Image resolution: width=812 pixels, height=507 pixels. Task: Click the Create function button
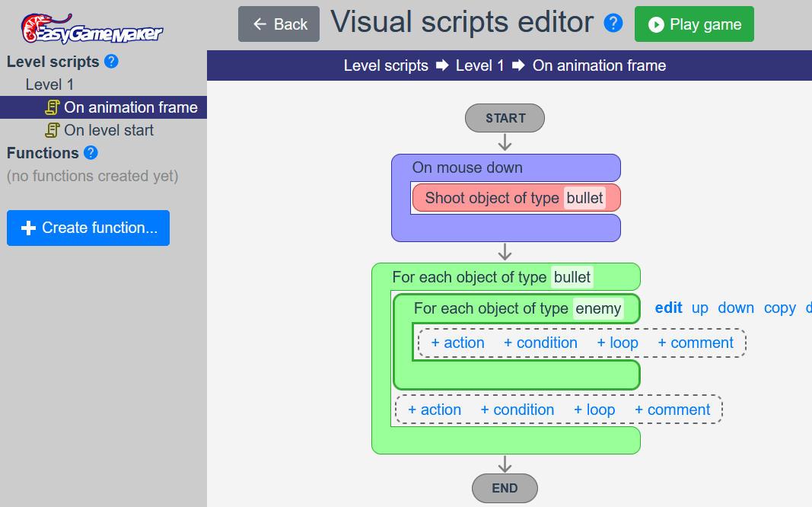[88, 228]
